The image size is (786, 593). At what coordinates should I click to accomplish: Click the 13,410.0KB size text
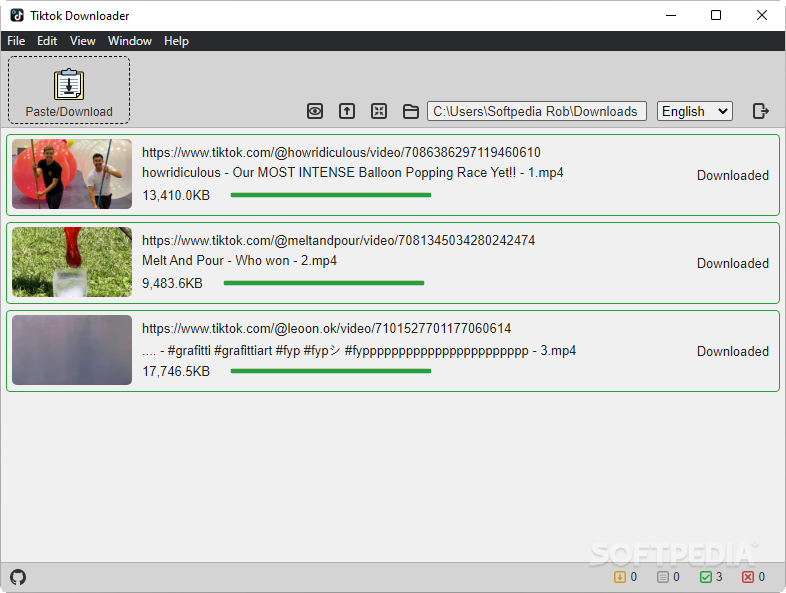coord(176,195)
